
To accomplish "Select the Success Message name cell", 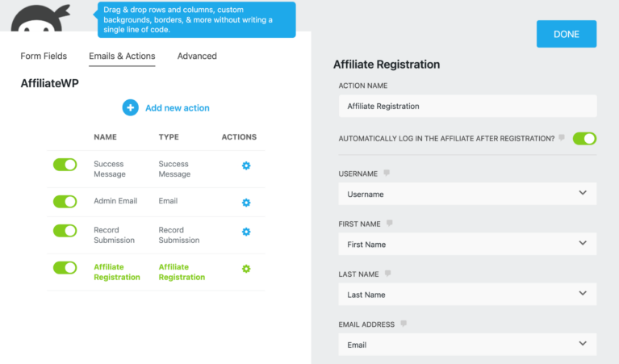I will click(110, 169).
